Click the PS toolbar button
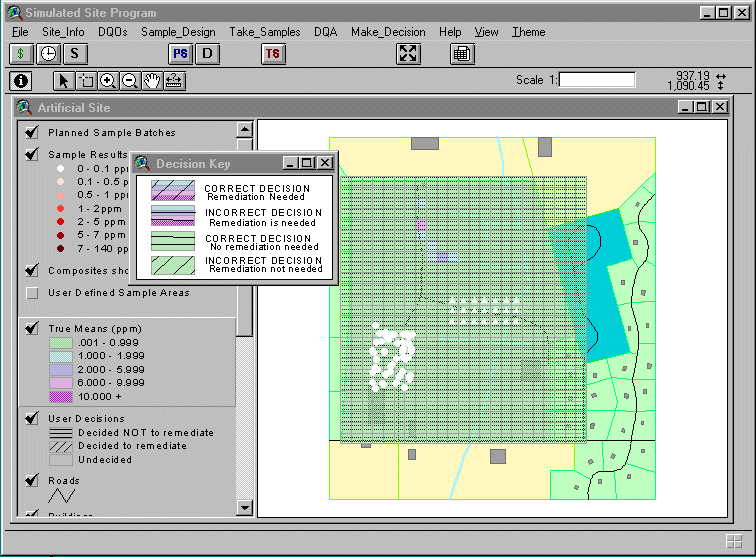The height and width of the screenshot is (557, 756). (x=180, y=54)
